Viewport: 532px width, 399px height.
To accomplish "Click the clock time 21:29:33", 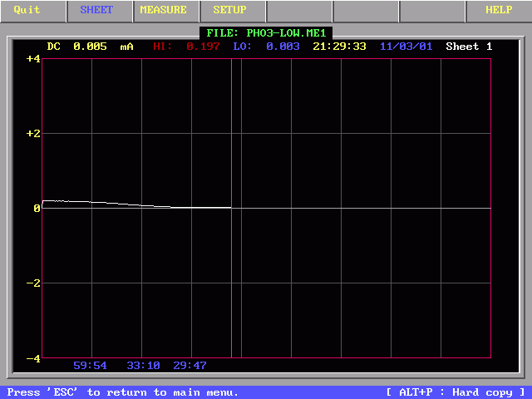I will pos(339,47).
